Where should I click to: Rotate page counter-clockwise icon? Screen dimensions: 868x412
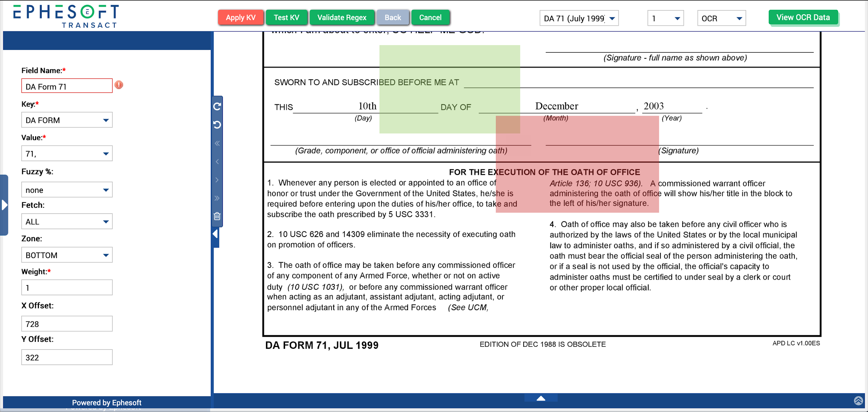click(217, 125)
